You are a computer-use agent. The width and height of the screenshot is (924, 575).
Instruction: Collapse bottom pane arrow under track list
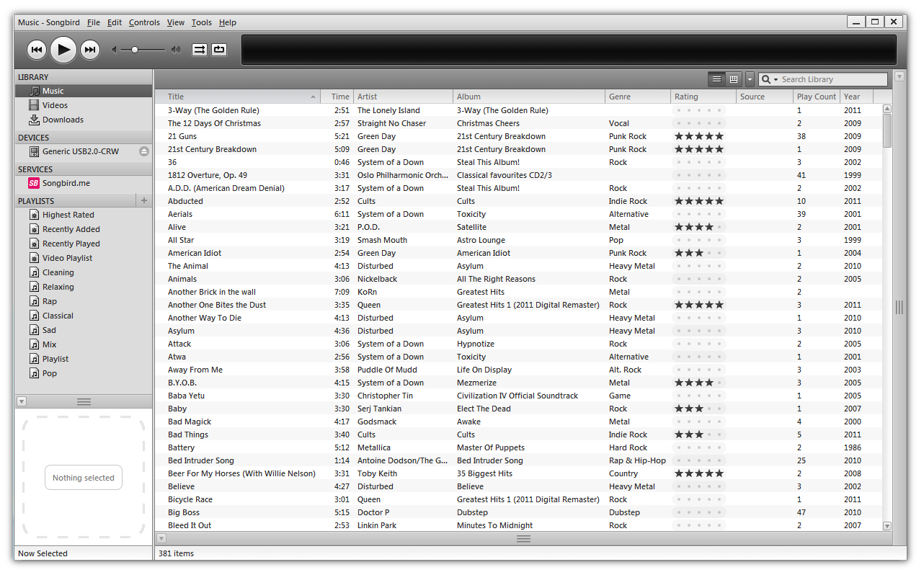tap(161, 538)
